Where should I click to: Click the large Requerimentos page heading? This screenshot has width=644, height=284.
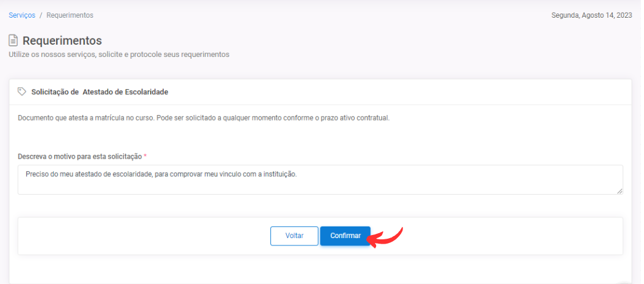point(62,40)
